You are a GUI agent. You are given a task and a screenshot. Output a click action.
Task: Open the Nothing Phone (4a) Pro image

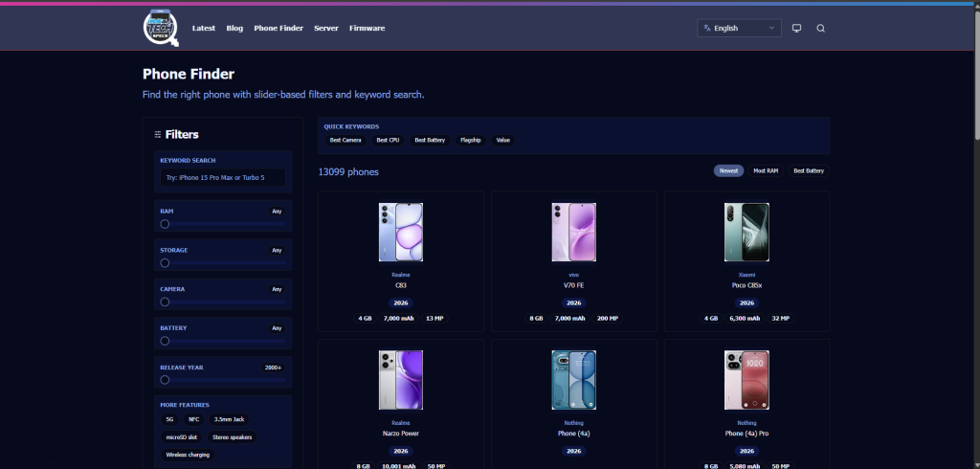[x=746, y=380]
